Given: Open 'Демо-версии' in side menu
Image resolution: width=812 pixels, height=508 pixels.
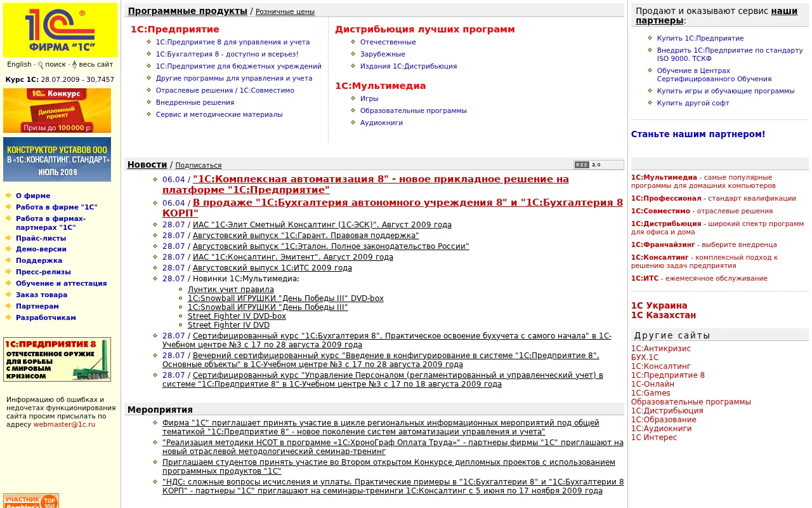Looking at the screenshot, I should (x=41, y=250).
